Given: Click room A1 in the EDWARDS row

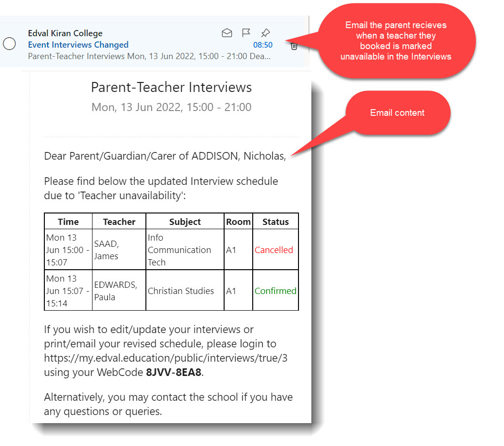Looking at the screenshot, I should [238, 291].
